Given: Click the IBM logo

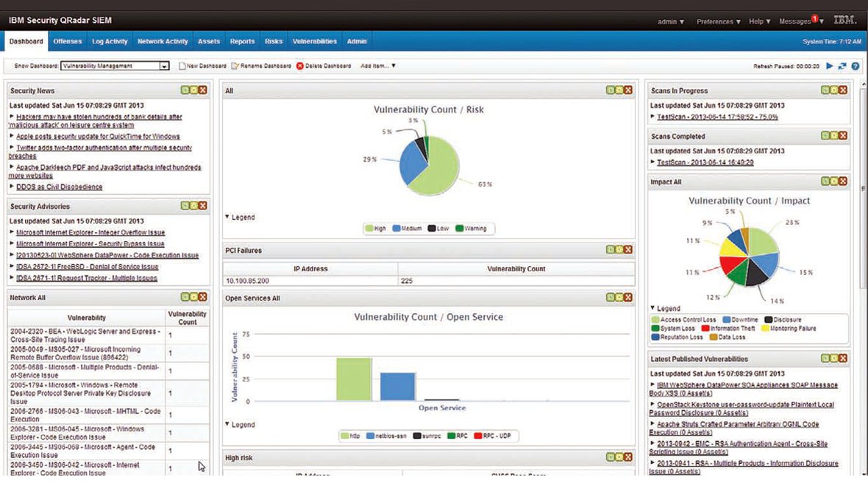Looking at the screenshot, I should [844, 20].
